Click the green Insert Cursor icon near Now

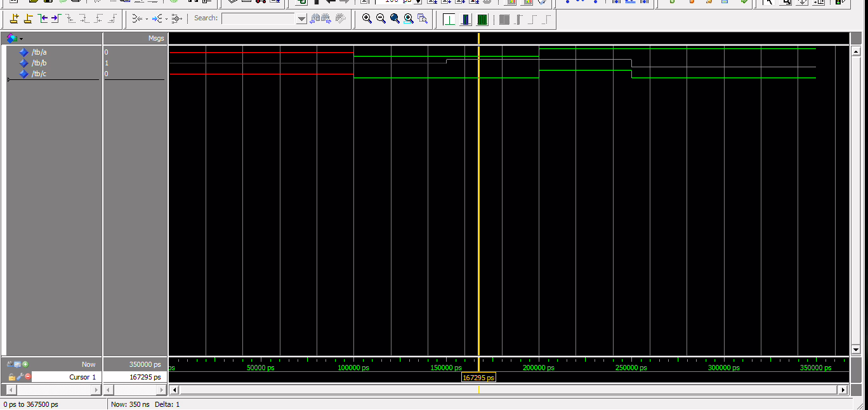[x=25, y=364]
